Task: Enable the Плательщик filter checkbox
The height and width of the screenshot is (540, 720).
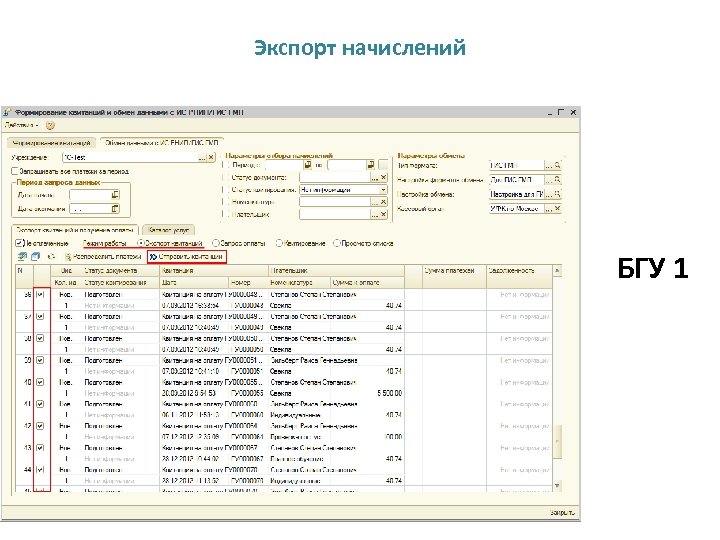Action: pyautogui.click(x=226, y=214)
